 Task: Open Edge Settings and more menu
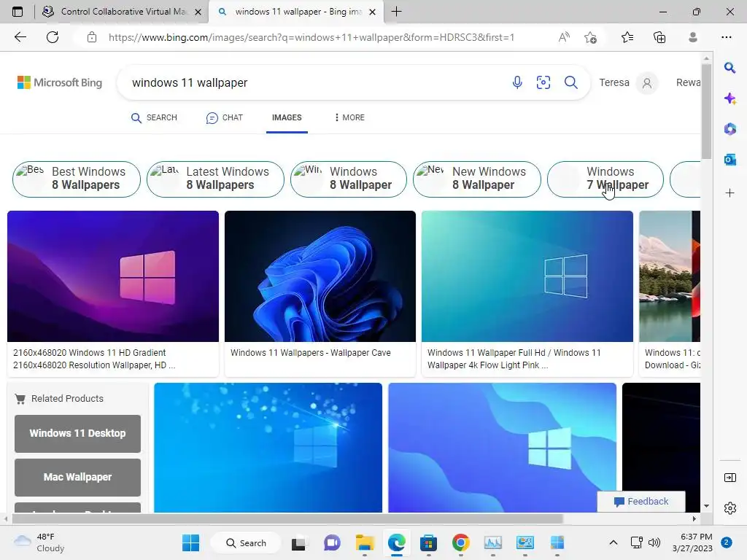(726, 37)
